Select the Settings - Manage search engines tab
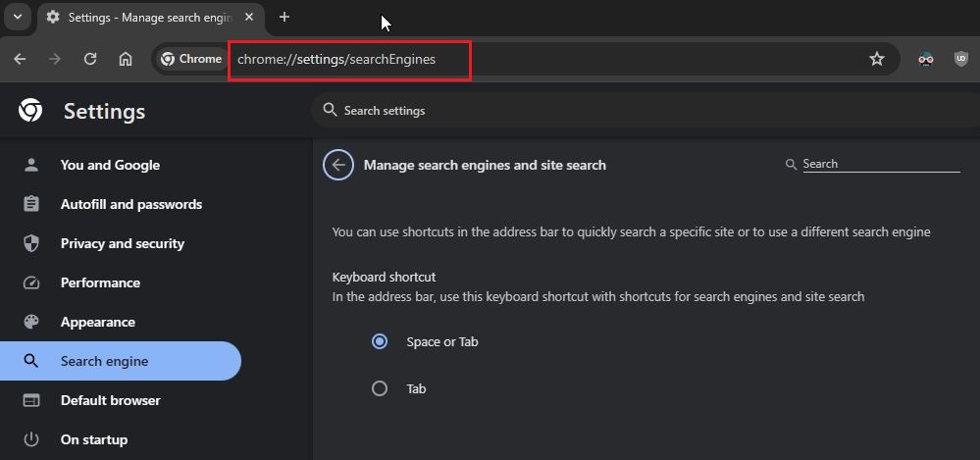 coord(151,18)
